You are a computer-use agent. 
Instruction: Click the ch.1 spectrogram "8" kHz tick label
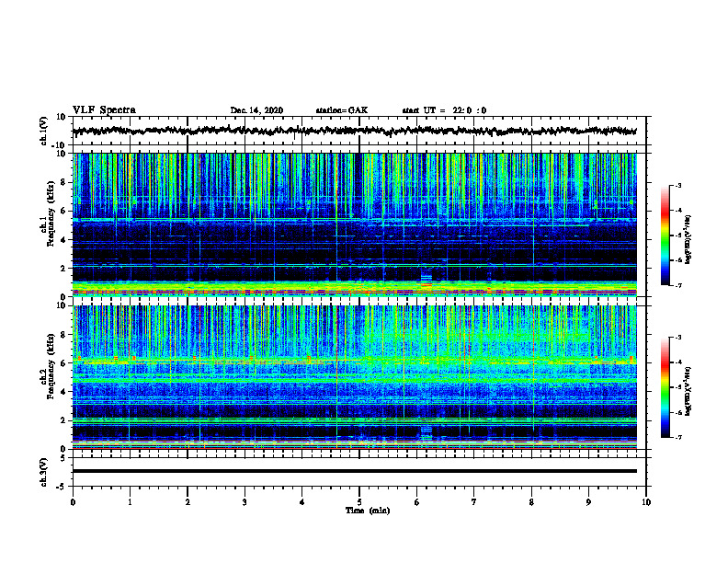click(x=63, y=182)
